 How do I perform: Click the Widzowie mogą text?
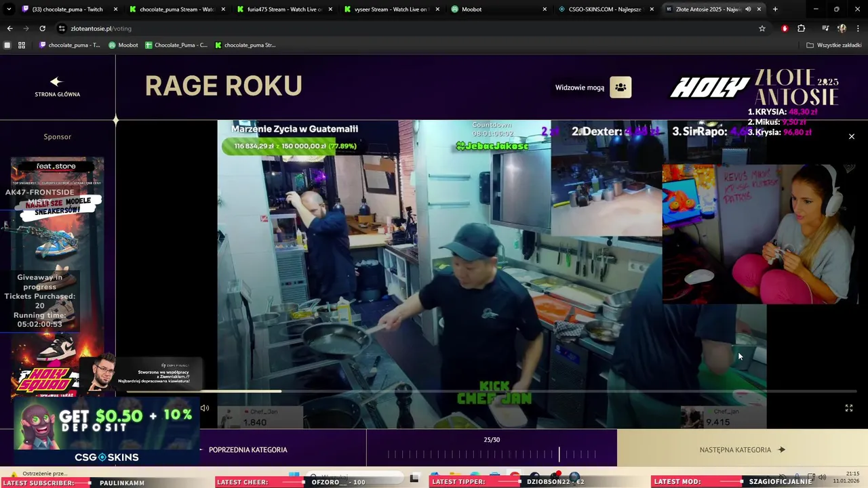click(x=580, y=87)
